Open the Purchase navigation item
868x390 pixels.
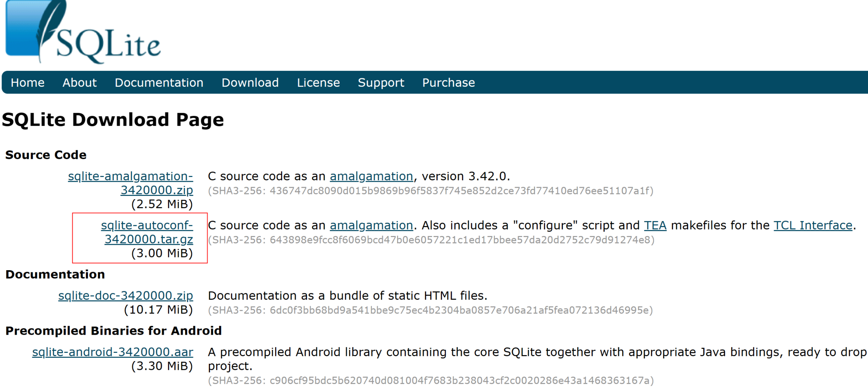point(448,82)
